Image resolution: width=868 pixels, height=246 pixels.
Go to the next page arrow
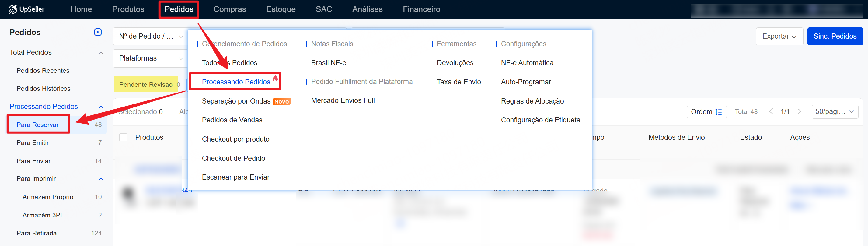pos(799,112)
